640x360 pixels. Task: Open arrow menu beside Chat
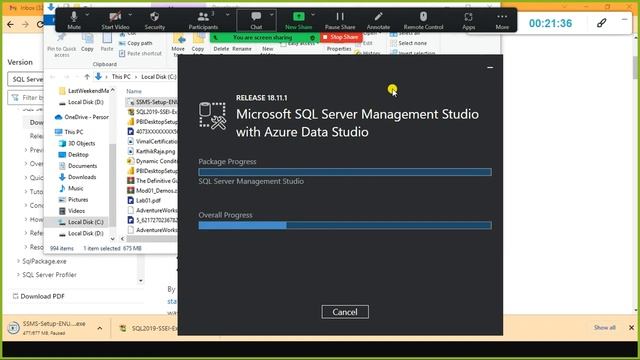click(271, 15)
